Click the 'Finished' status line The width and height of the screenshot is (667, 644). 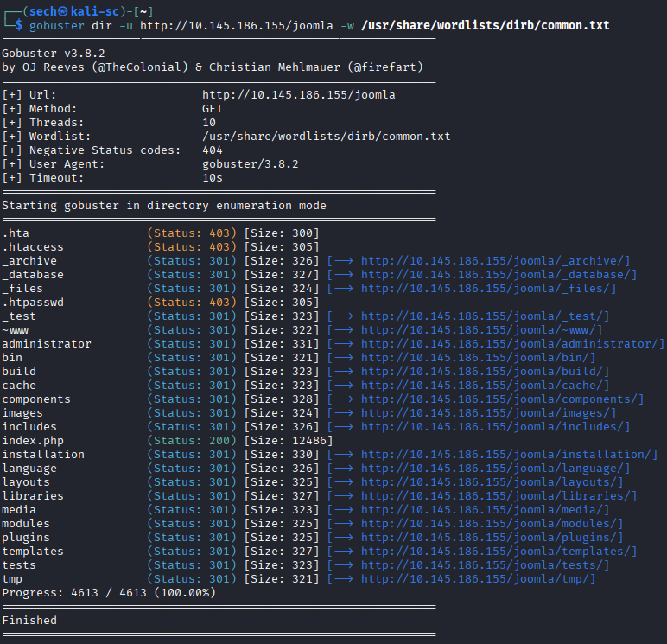click(29, 621)
